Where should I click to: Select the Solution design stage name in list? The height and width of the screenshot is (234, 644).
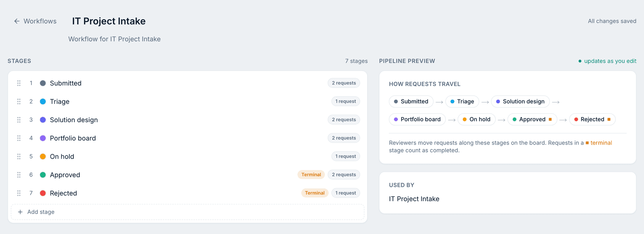tap(74, 120)
